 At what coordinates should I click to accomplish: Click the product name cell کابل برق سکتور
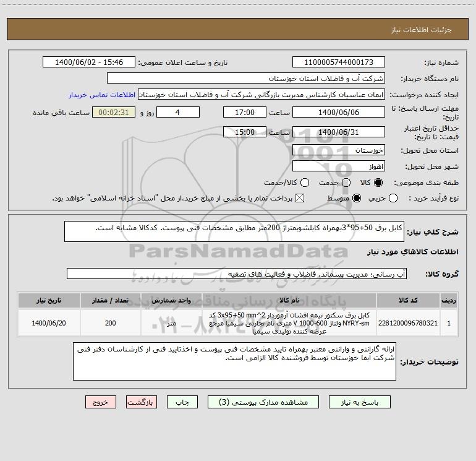click(289, 323)
